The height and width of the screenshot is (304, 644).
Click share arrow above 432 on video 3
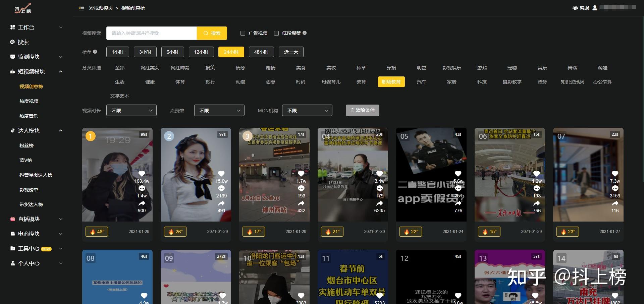tap(301, 203)
